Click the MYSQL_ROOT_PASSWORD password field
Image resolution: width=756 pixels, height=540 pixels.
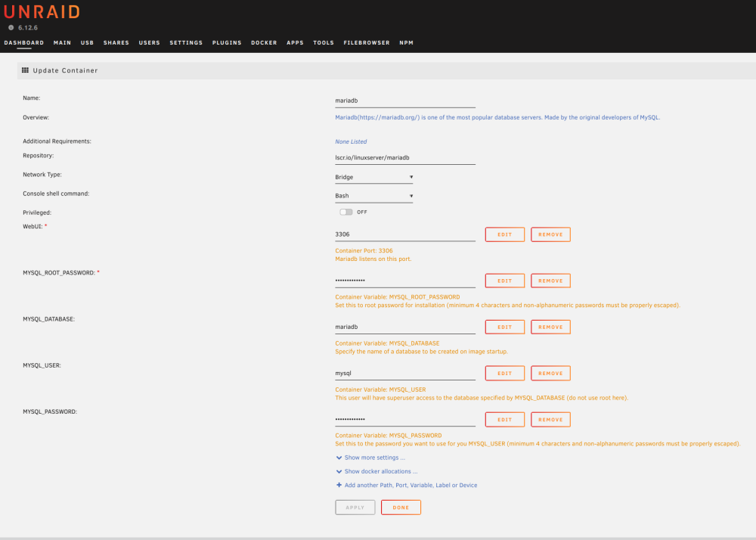[x=405, y=281]
